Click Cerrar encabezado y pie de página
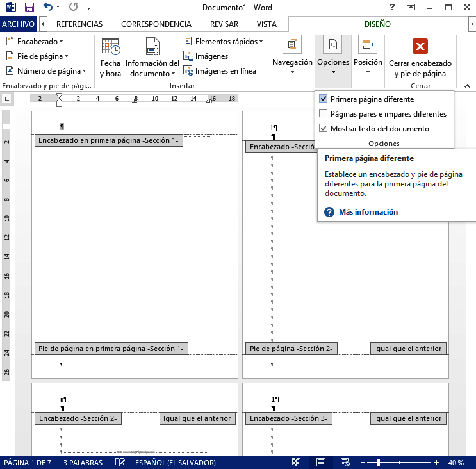Screen dimensions: 476x469 pos(420,58)
